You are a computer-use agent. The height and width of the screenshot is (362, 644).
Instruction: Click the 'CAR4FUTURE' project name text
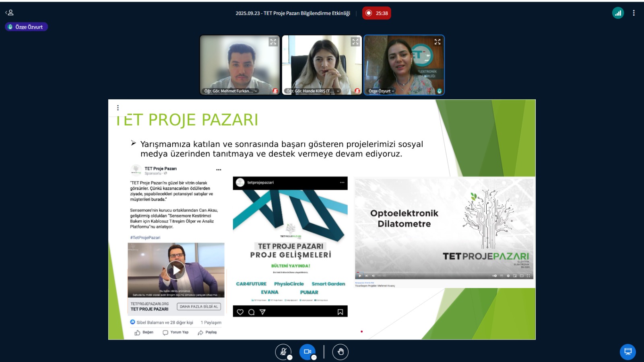click(251, 284)
